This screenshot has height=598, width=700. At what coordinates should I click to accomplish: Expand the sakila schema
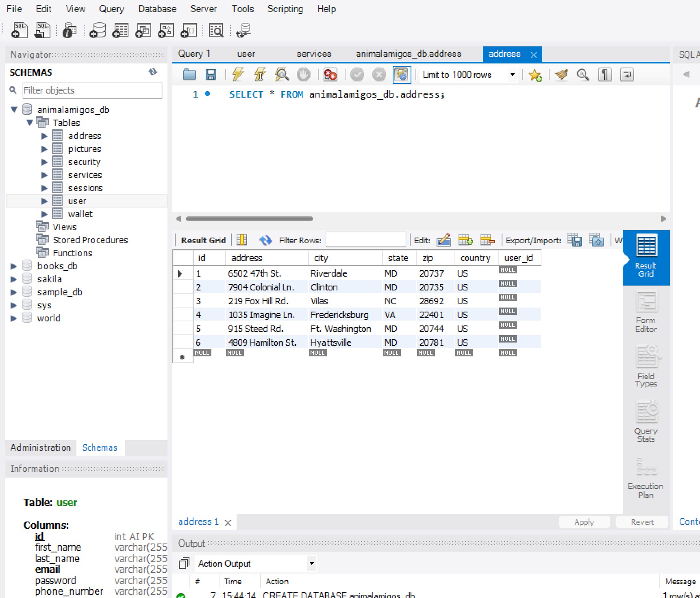coord(13,279)
